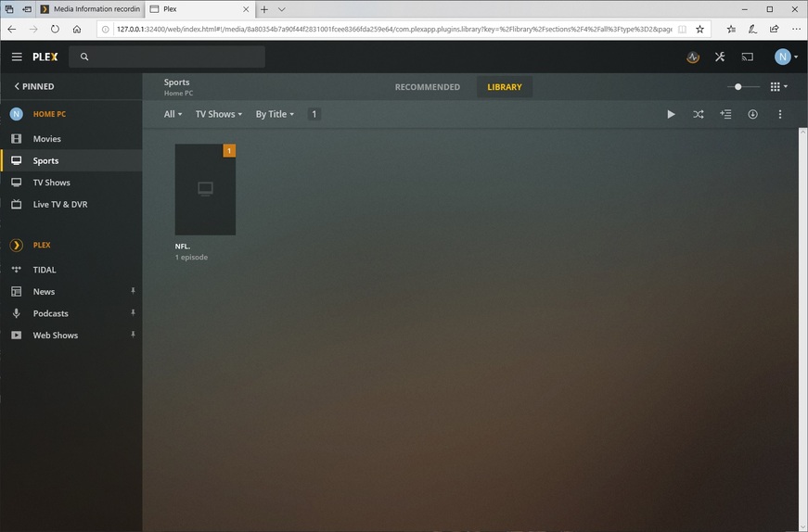Open the library more options menu
Image resolution: width=808 pixels, height=532 pixels.
[779, 114]
